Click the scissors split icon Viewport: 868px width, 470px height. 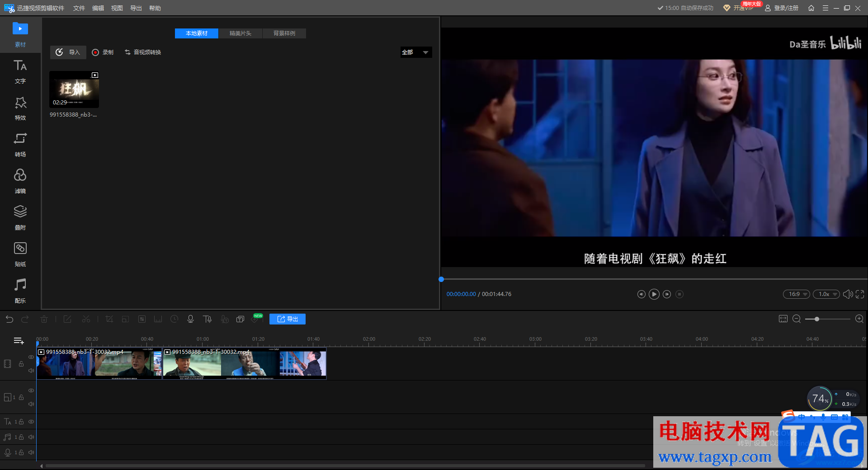(86, 319)
